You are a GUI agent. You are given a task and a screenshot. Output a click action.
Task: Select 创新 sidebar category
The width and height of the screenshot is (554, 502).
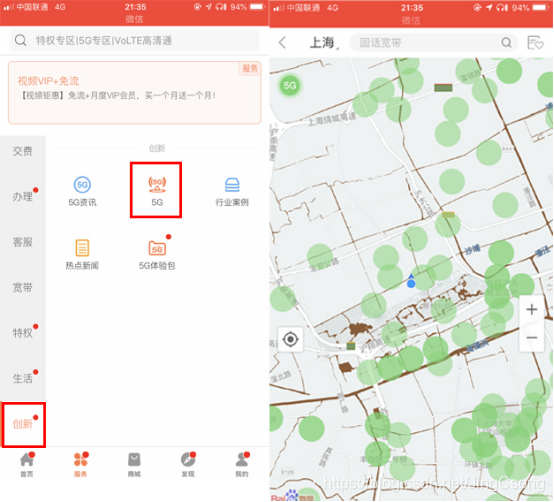(23, 424)
